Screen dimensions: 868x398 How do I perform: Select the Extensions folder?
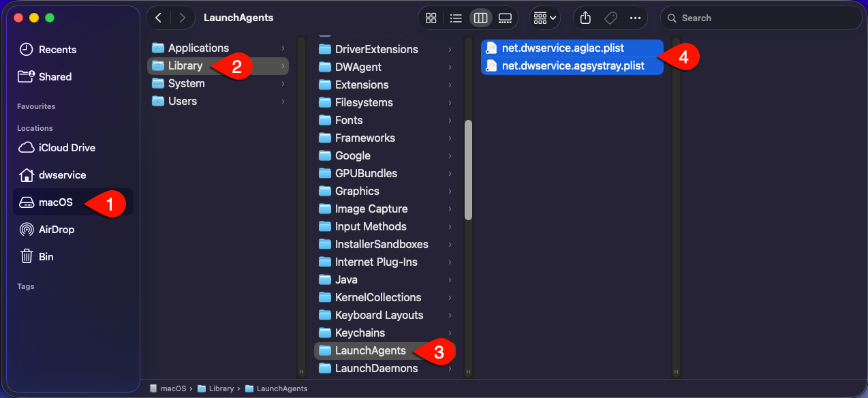tap(385, 85)
